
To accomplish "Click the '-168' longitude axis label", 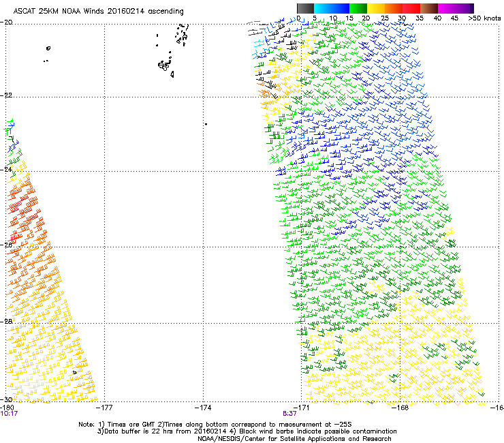I will tap(400, 408).
